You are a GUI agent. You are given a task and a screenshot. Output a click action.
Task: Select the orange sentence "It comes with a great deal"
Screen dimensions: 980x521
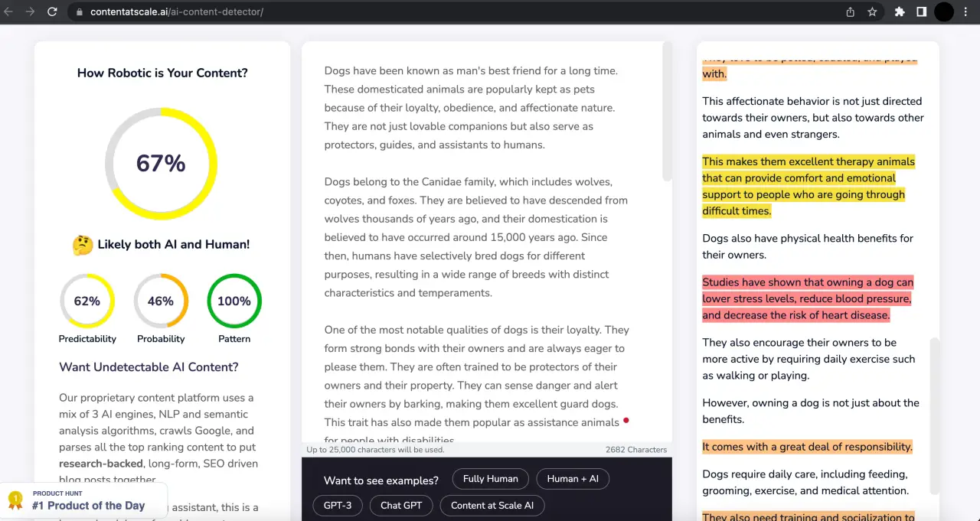(807, 447)
